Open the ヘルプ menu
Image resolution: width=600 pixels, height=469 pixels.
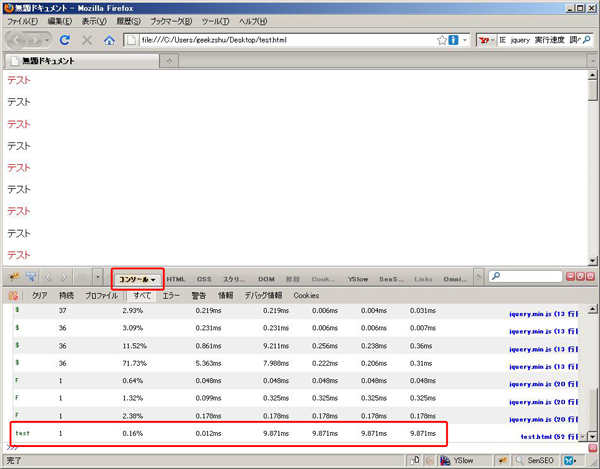[x=253, y=21]
